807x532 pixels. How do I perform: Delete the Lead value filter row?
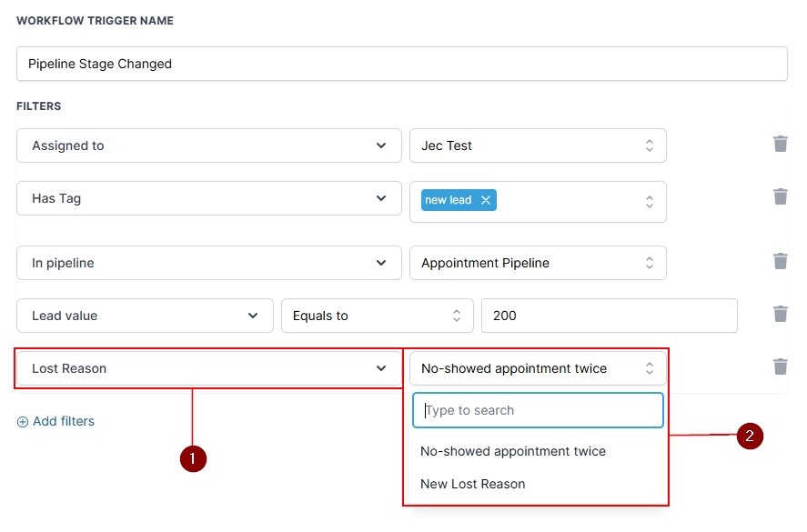780,314
